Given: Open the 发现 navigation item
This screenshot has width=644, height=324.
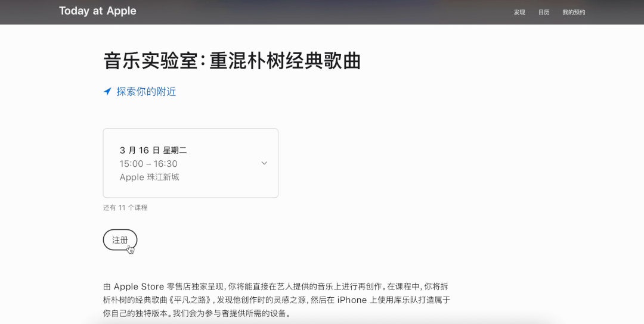Looking at the screenshot, I should coord(519,13).
